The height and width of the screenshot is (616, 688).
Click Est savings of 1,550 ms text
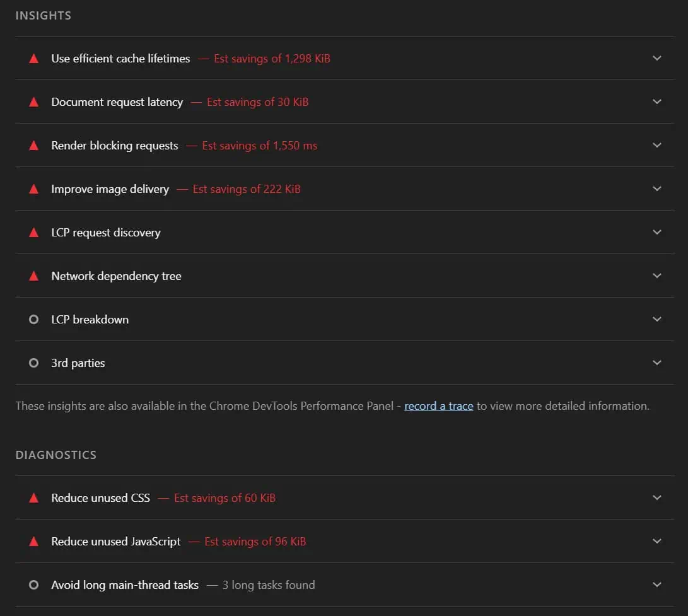tap(260, 146)
